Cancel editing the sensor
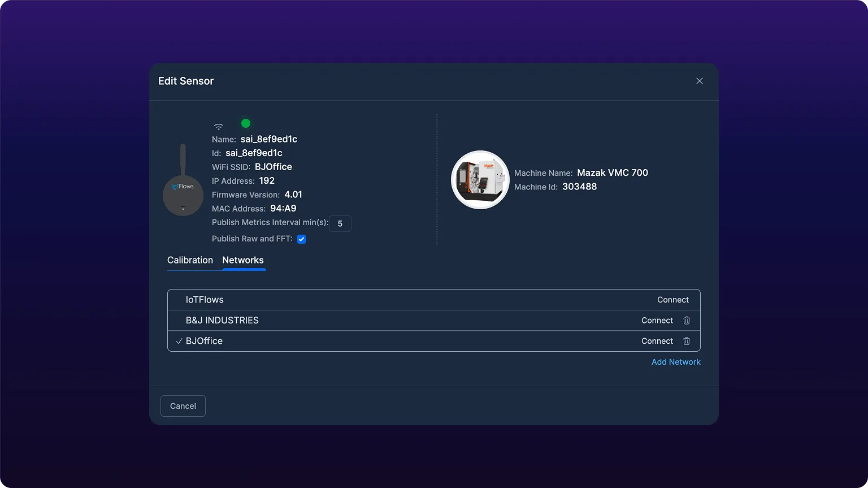Screen dimensions: 868x488 point(183,406)
